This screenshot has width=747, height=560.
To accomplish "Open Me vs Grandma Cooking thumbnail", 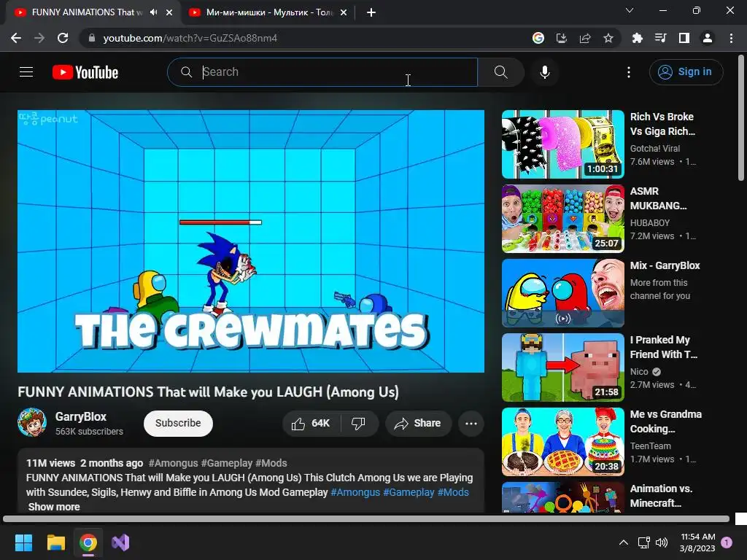I will click(x=562, y=441).
